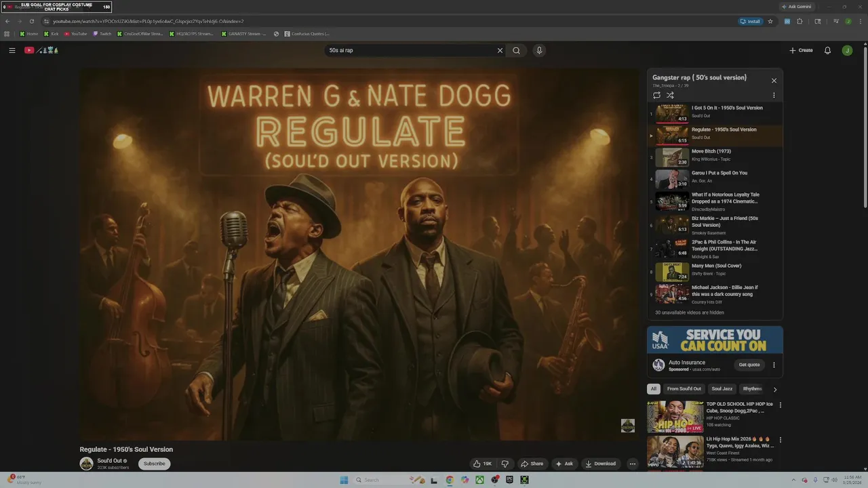Play Garou I Put a Spell On You
The width and height of the screenshot is (868, 488).
(x=715, y=178)
